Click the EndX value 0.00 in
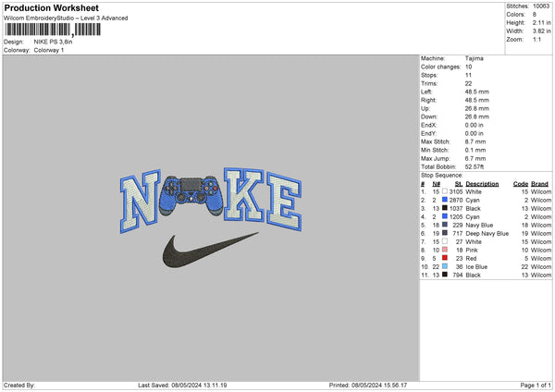The height and width of the screenshot is (392, 555). click(x=474, y=125)
